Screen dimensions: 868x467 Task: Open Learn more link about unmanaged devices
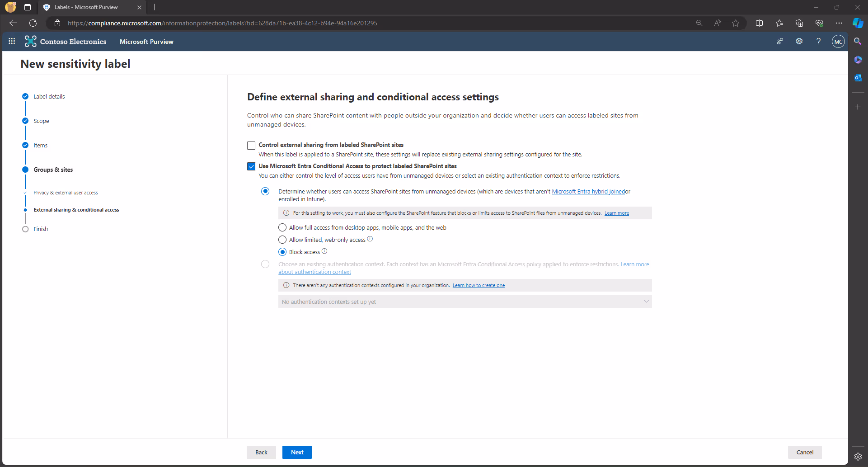coord(617,213)
